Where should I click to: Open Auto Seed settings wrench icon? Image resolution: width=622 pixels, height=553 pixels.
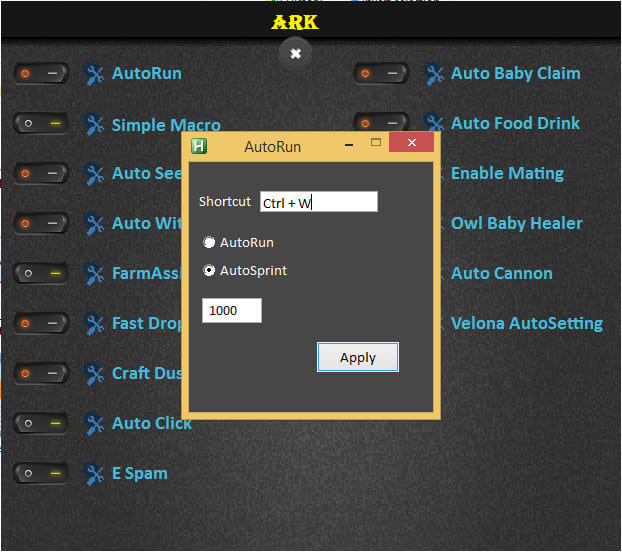[x=94, y=174]
